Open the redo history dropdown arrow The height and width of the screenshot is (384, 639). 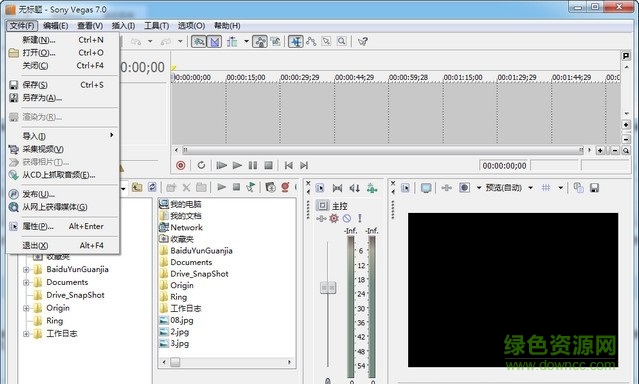point(180,42)
